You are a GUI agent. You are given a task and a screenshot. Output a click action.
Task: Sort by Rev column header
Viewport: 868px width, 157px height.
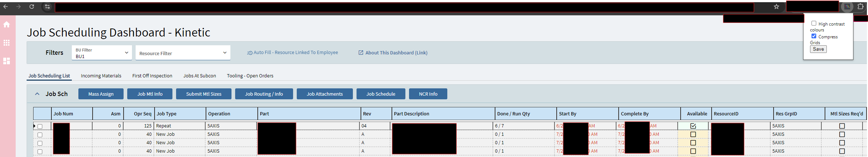pos(376,114)
